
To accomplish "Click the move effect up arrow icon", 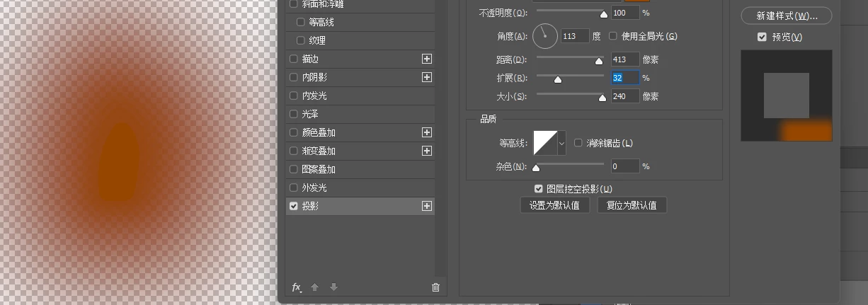I will (315, 287).
